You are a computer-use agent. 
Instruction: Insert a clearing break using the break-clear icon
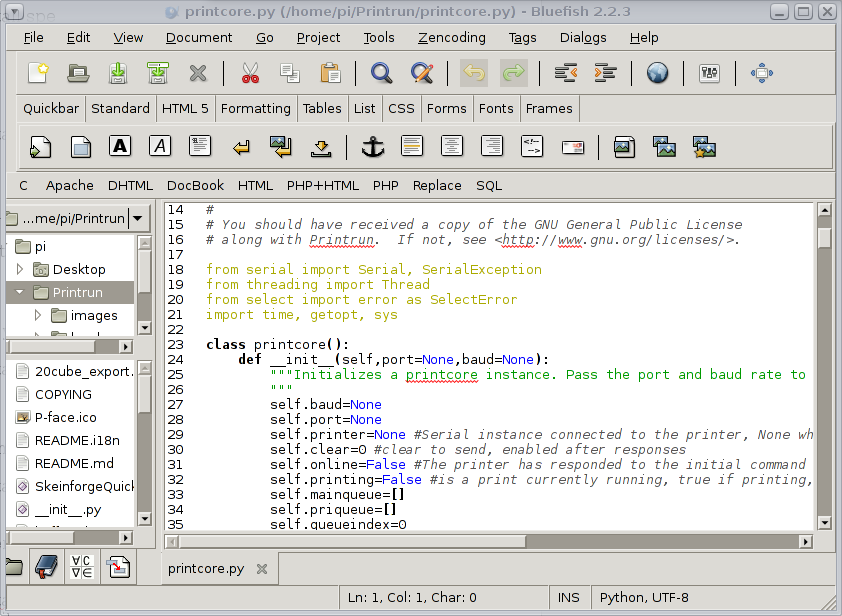(281, 147)
